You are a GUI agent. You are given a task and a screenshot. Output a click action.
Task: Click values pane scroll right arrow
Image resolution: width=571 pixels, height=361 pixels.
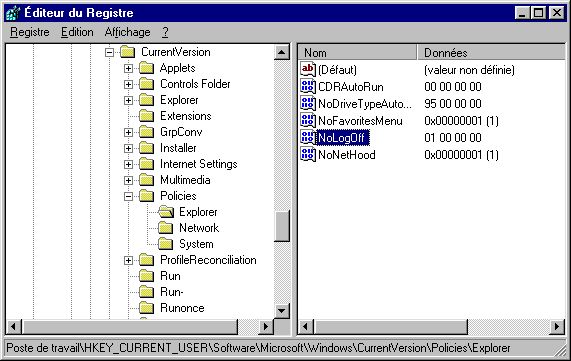point(557,327)
